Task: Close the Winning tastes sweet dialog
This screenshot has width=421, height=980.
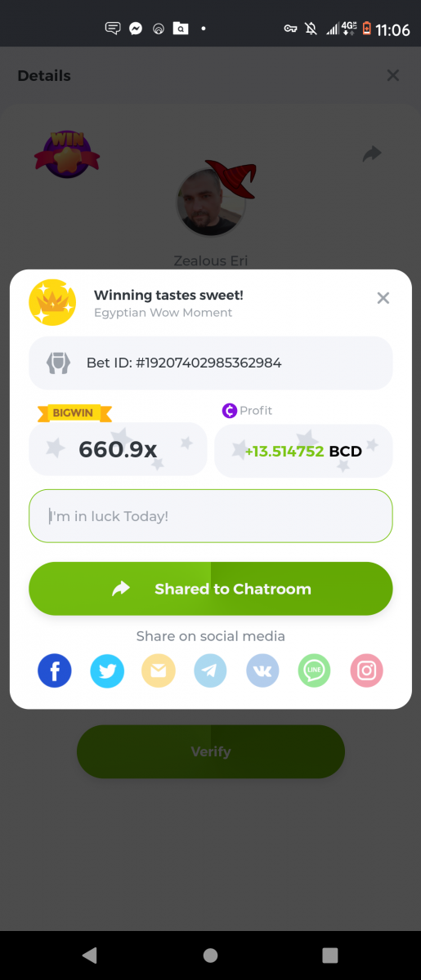Action: [383, 298]
